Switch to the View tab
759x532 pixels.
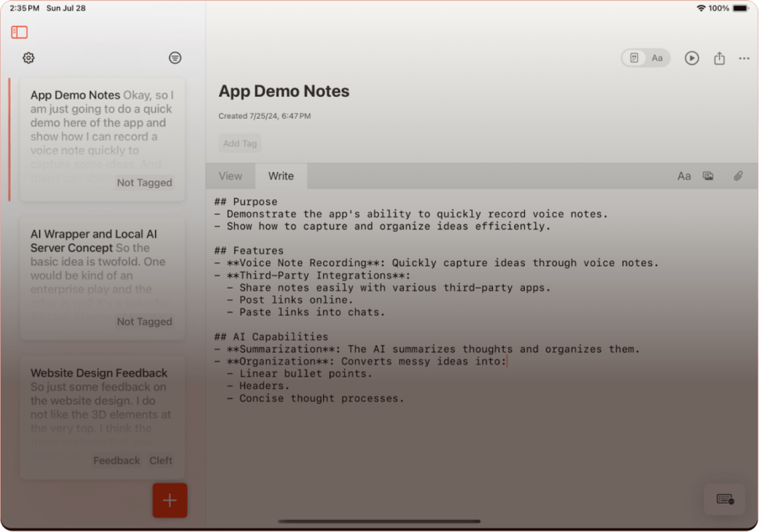click(231, 176)
